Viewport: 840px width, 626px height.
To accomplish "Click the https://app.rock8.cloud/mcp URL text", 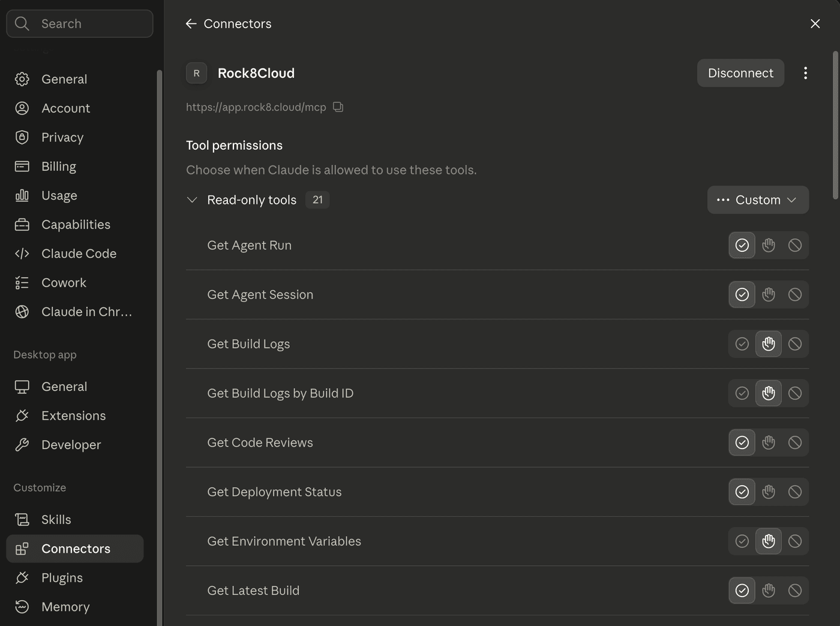I will click(x=256, y=107).
